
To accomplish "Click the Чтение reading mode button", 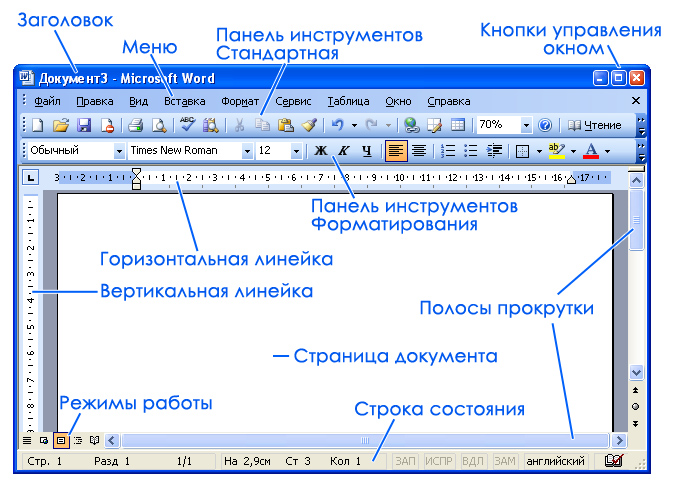I will 595,125.
